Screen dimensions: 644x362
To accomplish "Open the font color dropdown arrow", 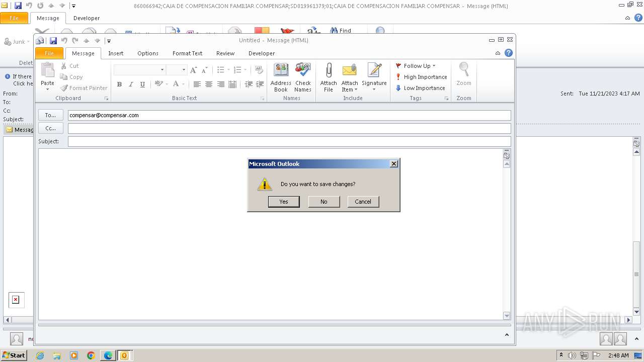I will [183, 84].
